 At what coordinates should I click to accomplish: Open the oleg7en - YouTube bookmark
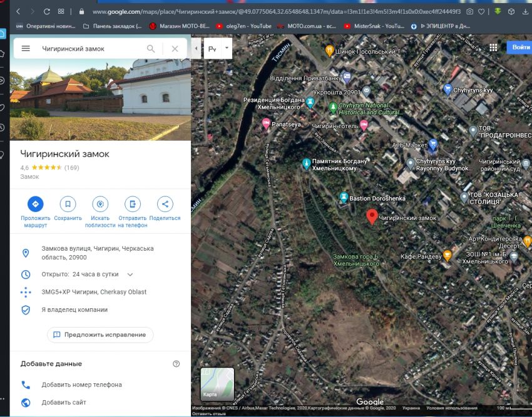(243, 26)
